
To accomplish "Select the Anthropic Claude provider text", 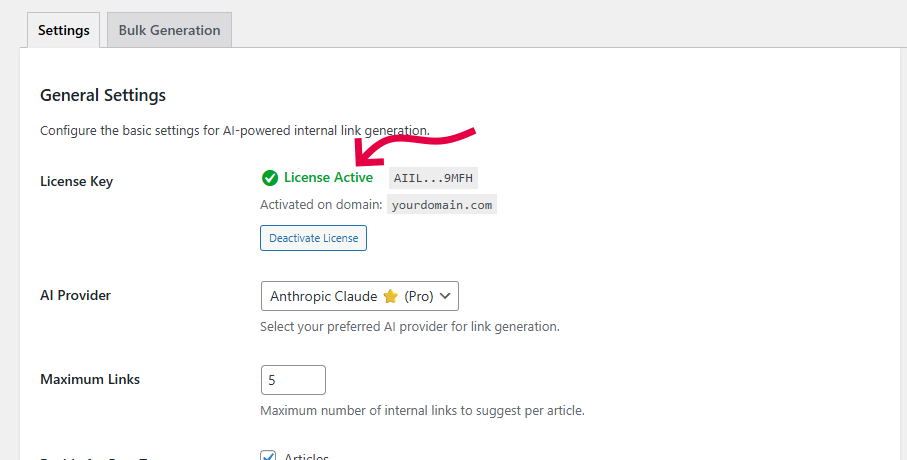I will [x=323, y=297].
